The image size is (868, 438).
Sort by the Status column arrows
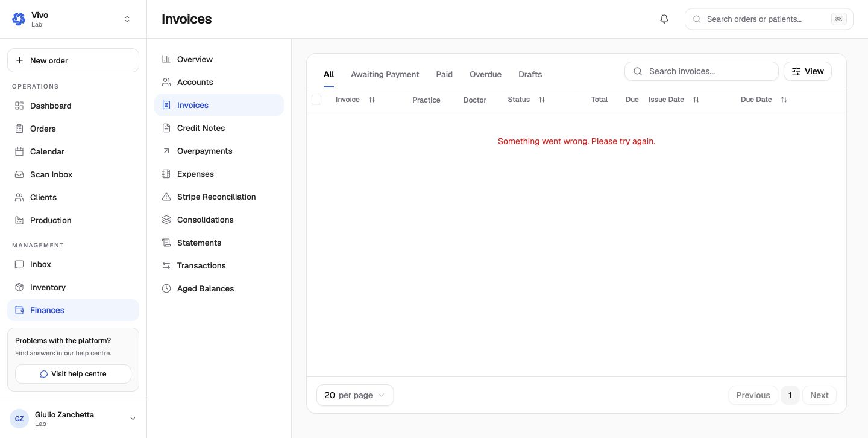[542, 100]
